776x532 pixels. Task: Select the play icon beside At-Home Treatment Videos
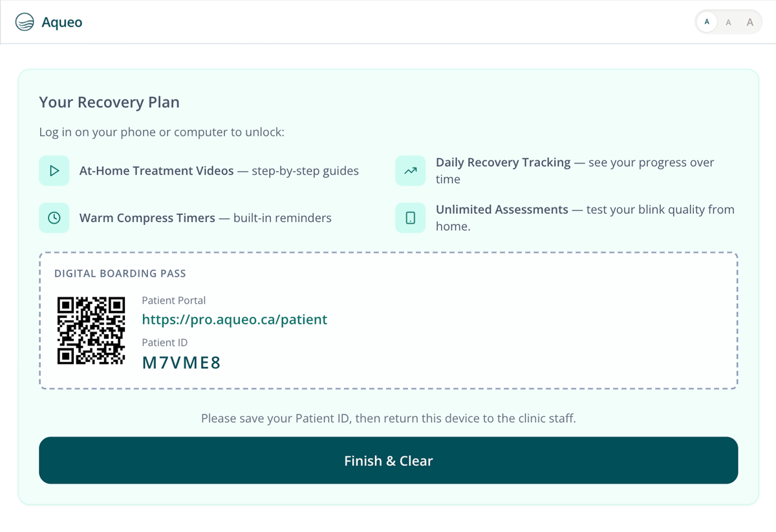coord(54,170)
